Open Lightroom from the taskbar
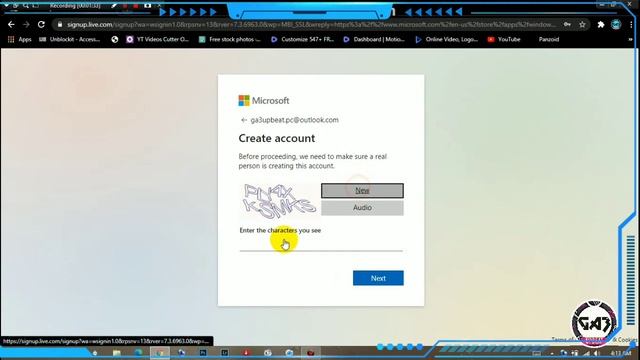640x360 pixels. pyautogui.click(x=224, y=353)
